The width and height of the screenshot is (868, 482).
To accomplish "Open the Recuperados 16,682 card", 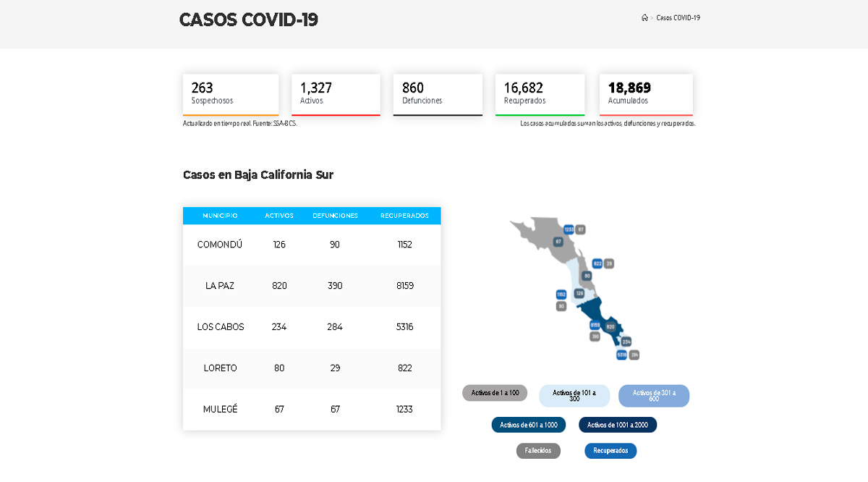I will click(540, 95).
